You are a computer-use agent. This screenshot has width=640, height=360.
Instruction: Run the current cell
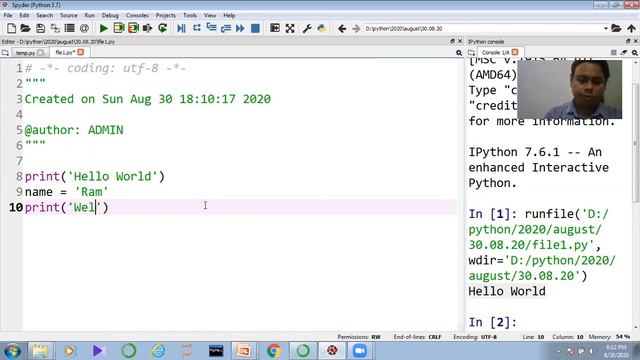click(119, 28)
